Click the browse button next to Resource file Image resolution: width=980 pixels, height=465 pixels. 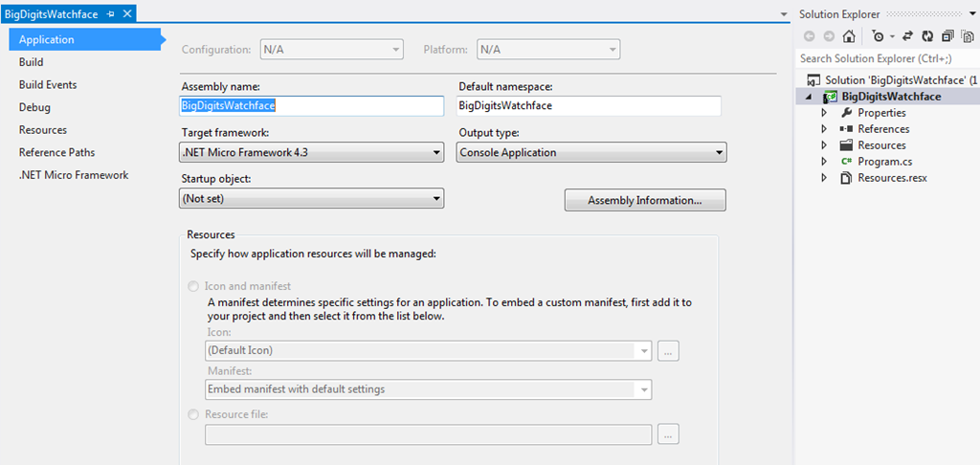[x=668, y=433]
